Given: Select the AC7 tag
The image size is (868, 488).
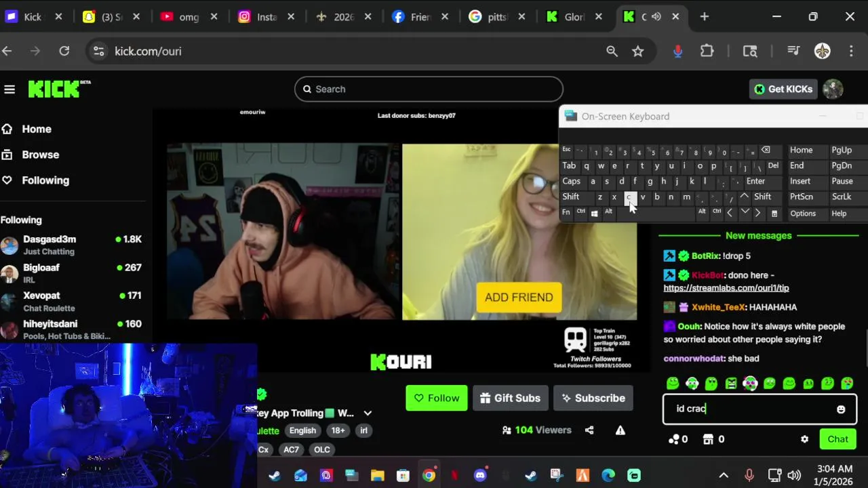Looking at the screenshot, I should point(291,449).
